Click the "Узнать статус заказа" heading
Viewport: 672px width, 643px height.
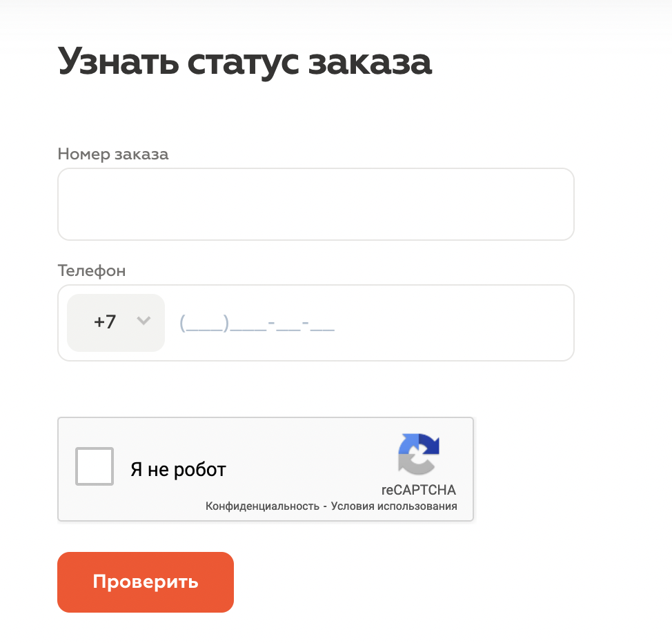coord(245,61)
